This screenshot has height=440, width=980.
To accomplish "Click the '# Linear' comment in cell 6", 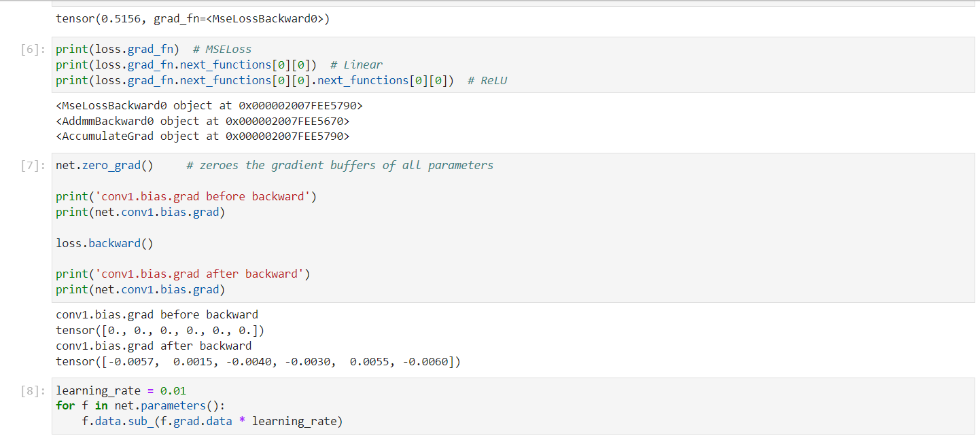I will point(356,65).
